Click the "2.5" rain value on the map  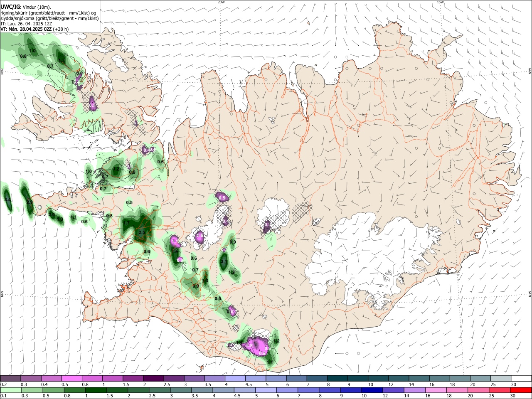(142, 233)
